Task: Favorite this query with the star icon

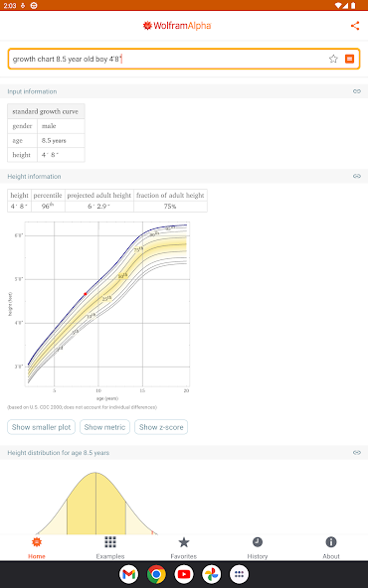Action: [x=333, y=59]
